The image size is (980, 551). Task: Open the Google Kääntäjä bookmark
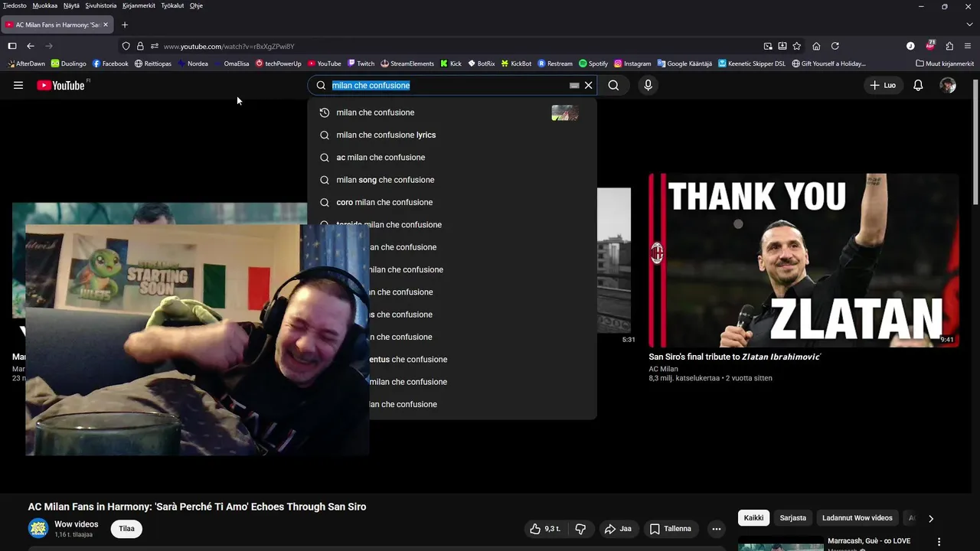(x=684, y=64)
